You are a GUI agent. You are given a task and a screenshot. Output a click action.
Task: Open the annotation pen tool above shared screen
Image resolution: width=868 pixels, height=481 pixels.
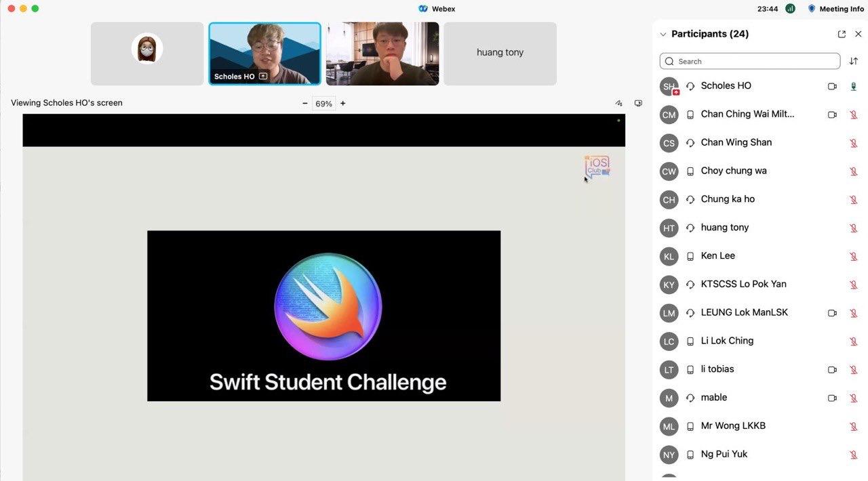(618, 102)
